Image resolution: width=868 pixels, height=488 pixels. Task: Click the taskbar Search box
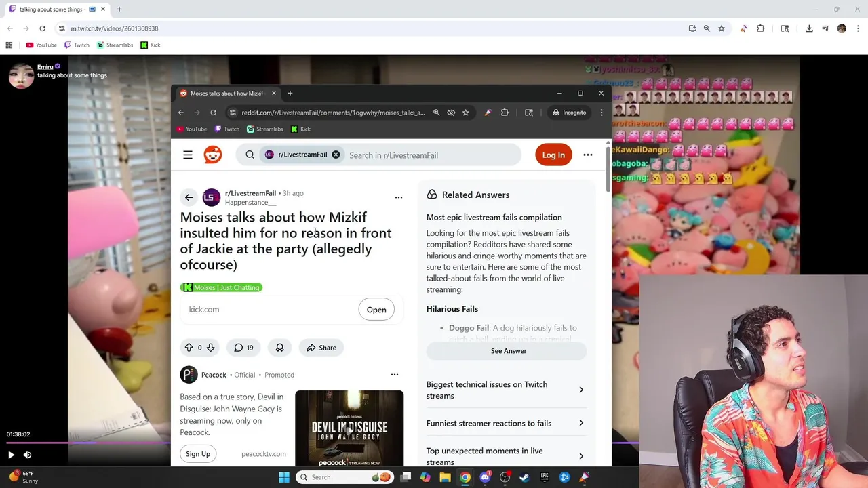tap(345, 477)
